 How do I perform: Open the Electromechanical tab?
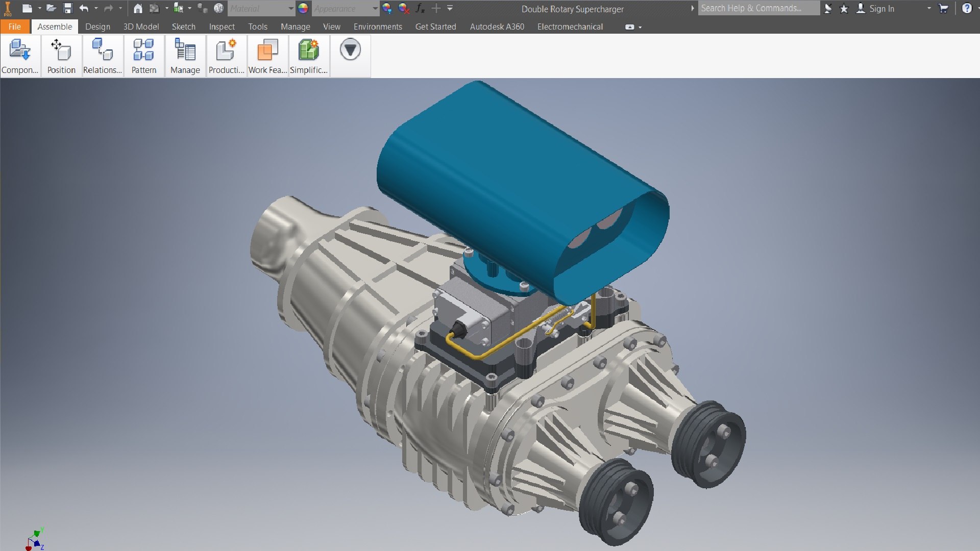[x=570, y=27]
